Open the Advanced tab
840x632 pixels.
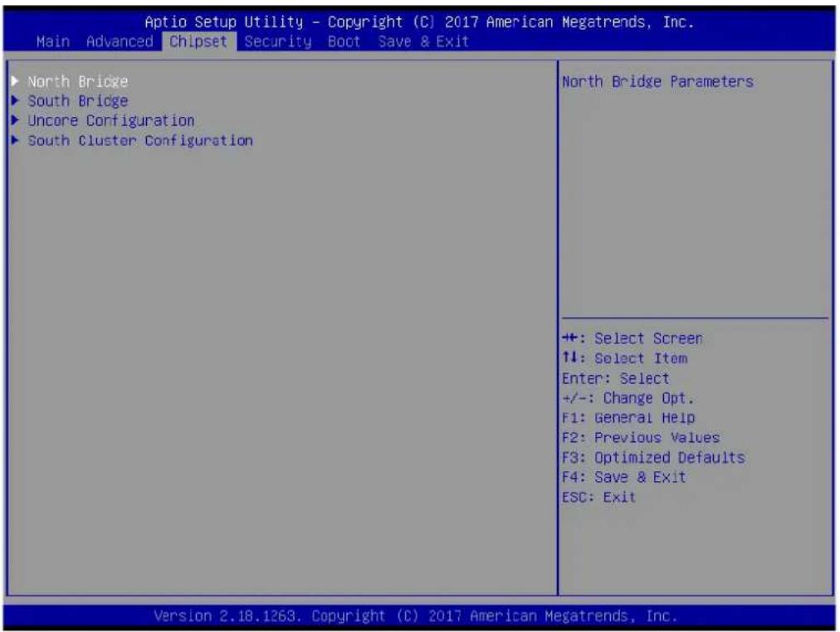120,41
